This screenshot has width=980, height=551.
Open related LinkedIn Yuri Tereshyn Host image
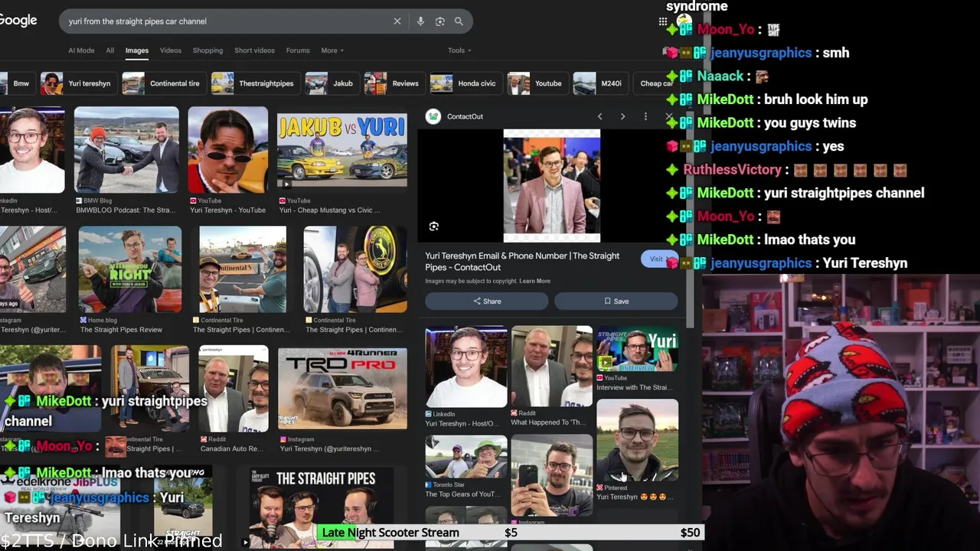[466, 367]
